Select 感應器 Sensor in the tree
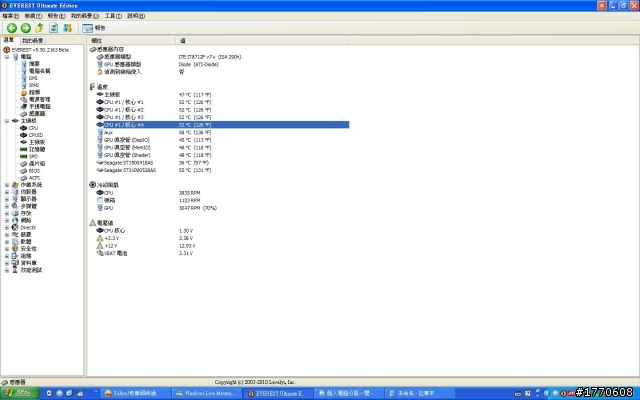 point(37,114)
